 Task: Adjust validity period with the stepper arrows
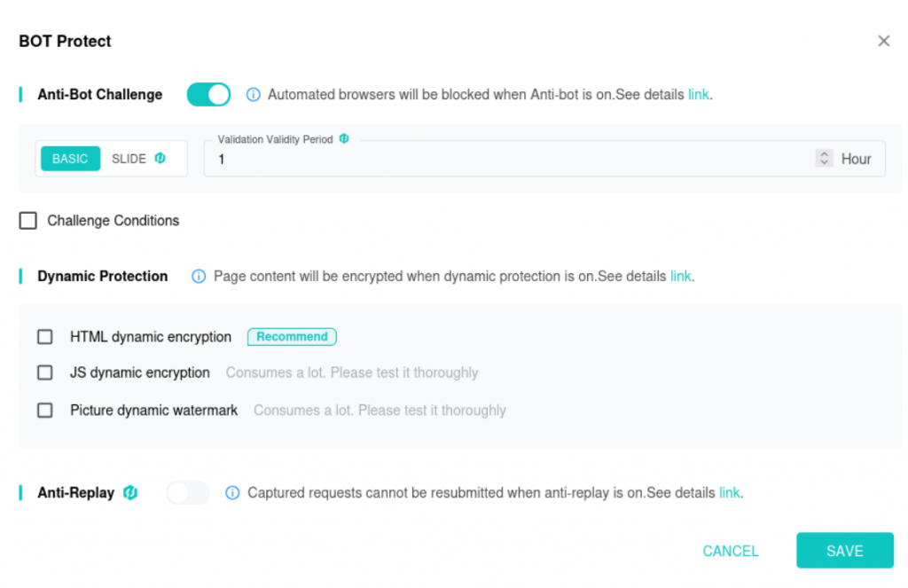[824, 158]
